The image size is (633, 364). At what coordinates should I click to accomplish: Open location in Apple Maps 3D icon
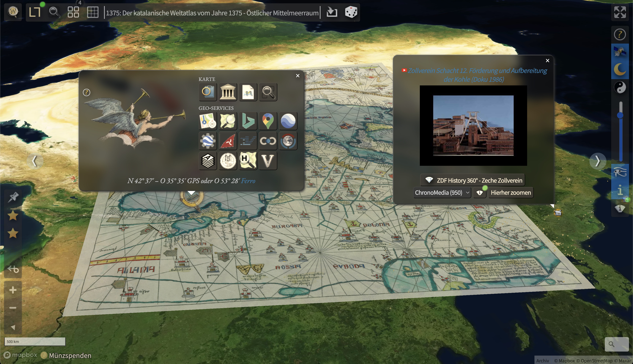[x=208, y=121]
